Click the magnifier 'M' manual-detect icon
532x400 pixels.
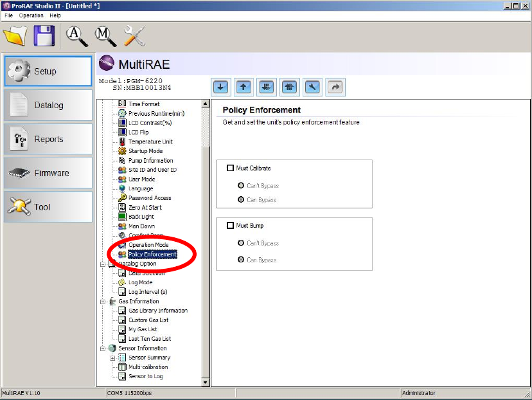(105, 35)
